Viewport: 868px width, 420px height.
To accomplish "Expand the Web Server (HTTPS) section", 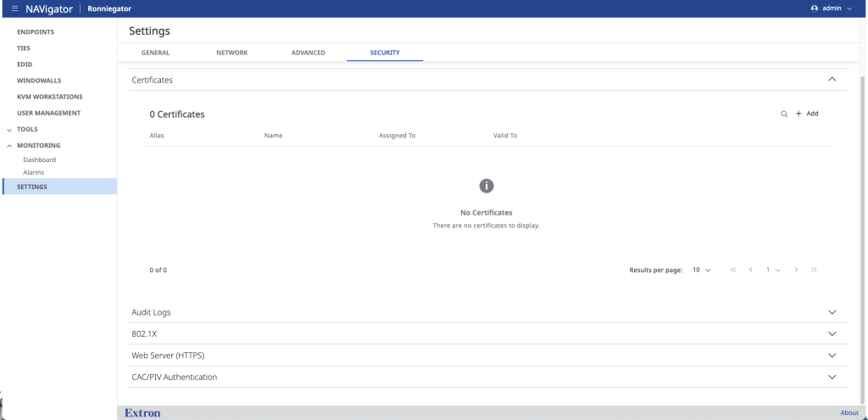I will coord(832,356).
